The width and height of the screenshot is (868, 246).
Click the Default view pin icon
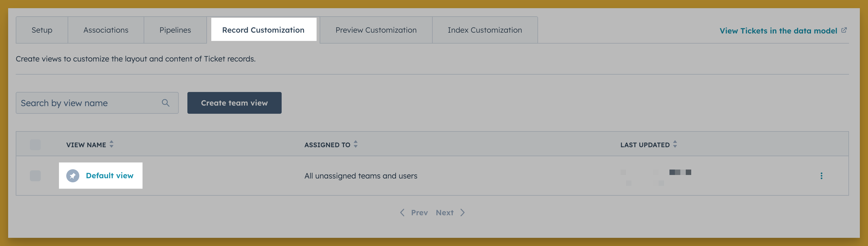pyautogui.click(x=73, y=176)
